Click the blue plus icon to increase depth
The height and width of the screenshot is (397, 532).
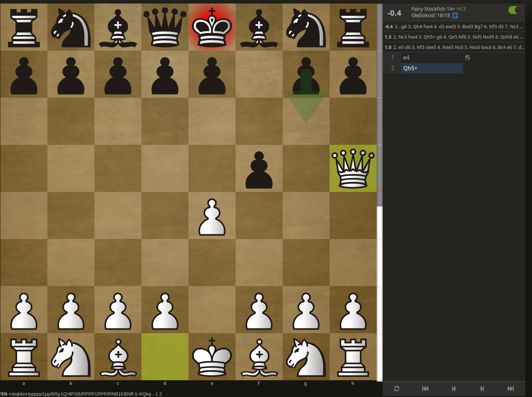(455, 16)
